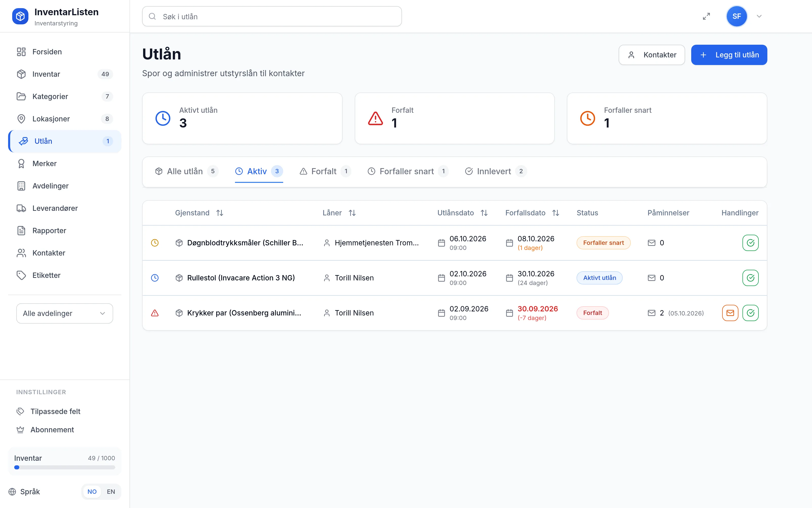Expand the user menu chevron

(x=759, y=16)
